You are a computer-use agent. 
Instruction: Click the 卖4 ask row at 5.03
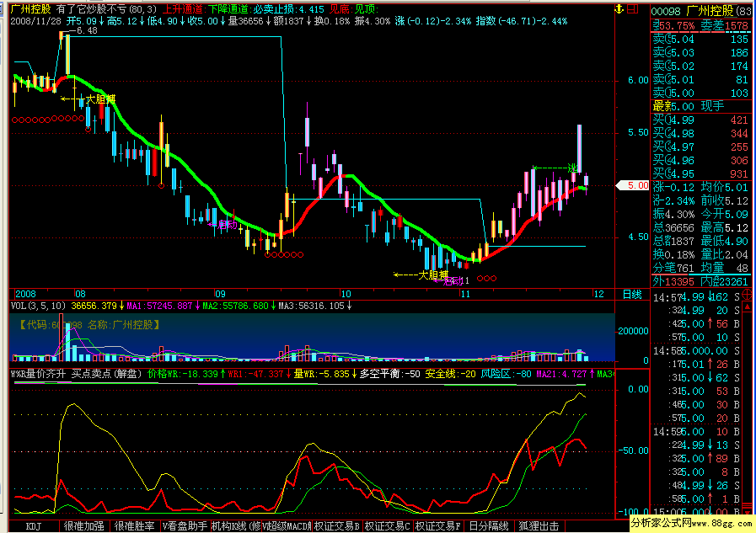tap(700, 52)
